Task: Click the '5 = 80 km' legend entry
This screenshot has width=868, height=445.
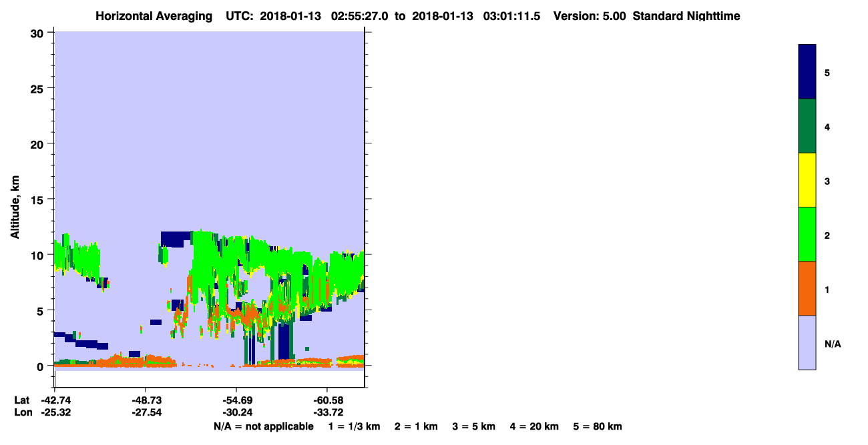Action: point(598,426)
